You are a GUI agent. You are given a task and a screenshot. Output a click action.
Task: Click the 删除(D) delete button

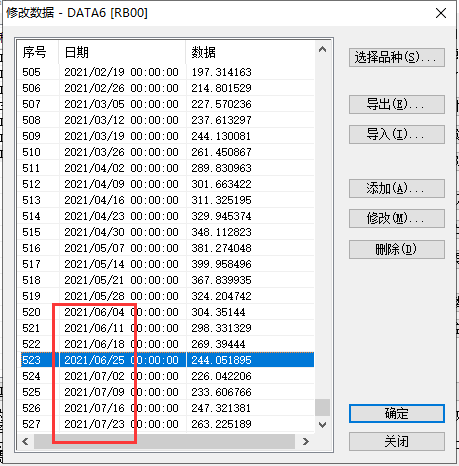click(397, 249)
